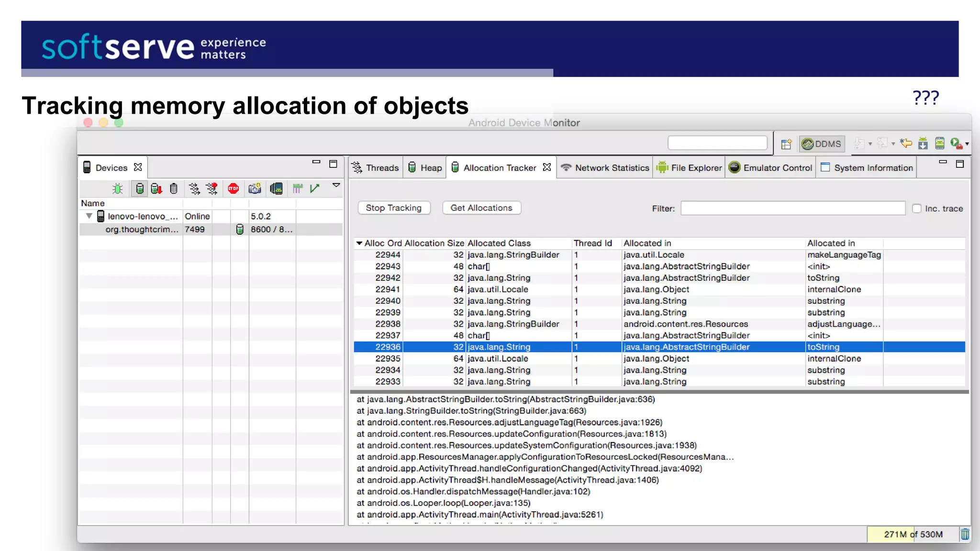The width and height of the screenshot is (980, 551).
Task: Click the Quick Access search field in the toolbar
Action: coord(717,143)
